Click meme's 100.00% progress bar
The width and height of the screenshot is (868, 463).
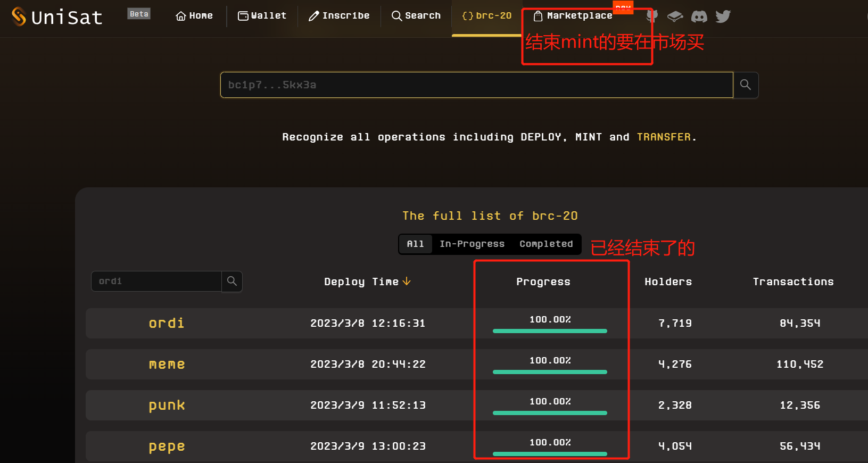point(550,372)
